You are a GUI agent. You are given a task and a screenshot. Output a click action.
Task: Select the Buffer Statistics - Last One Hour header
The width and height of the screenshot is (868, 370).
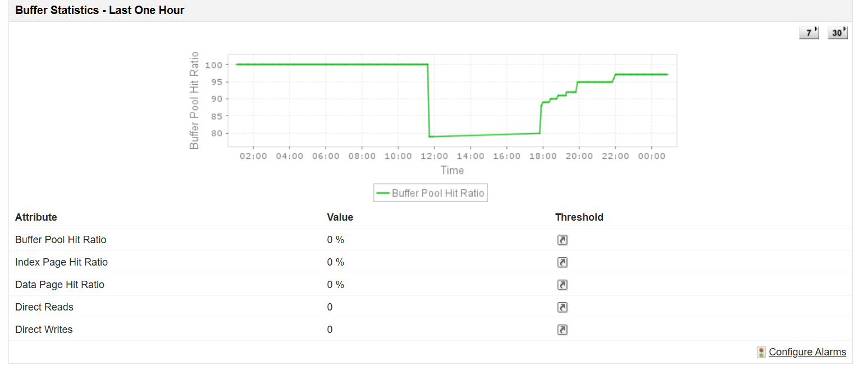[99, 10]
